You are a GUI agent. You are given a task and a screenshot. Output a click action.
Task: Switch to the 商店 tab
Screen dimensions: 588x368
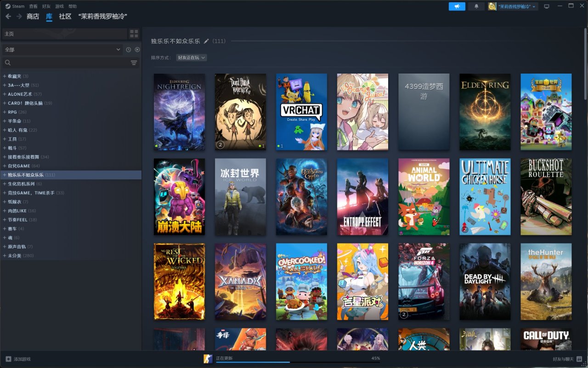[33, 17]
